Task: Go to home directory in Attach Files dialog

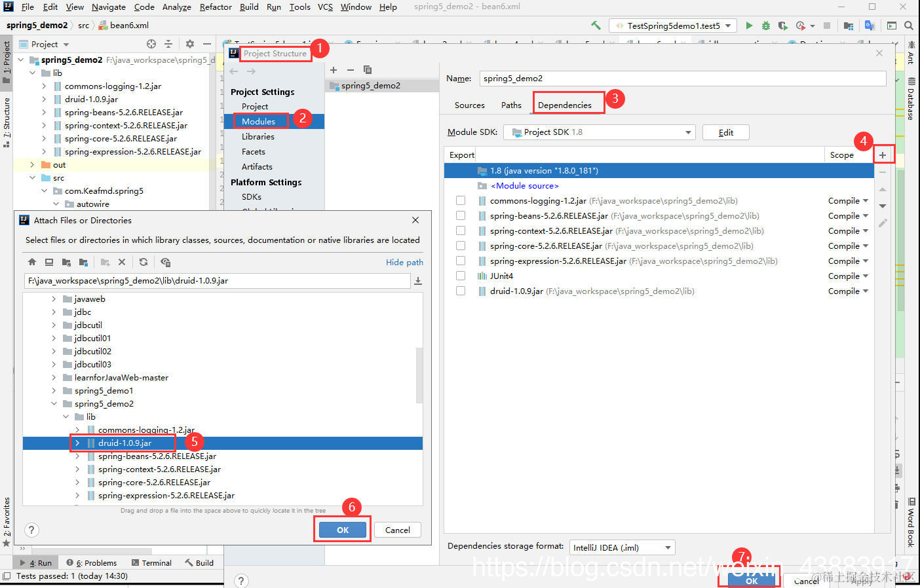Action: click(32, 262)
